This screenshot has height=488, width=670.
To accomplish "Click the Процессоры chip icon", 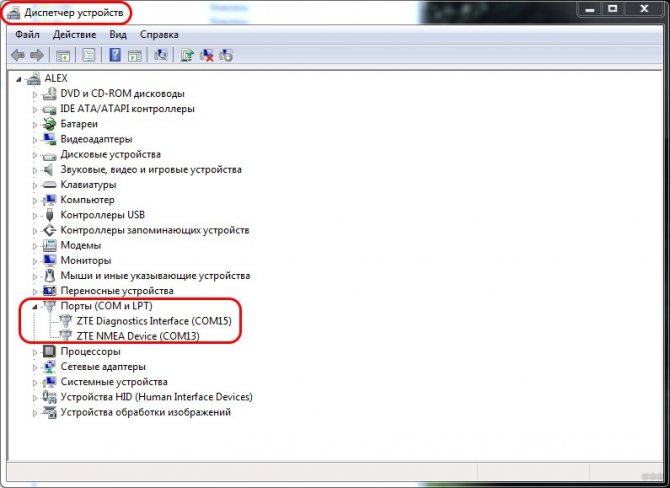I will pos(50,351).
